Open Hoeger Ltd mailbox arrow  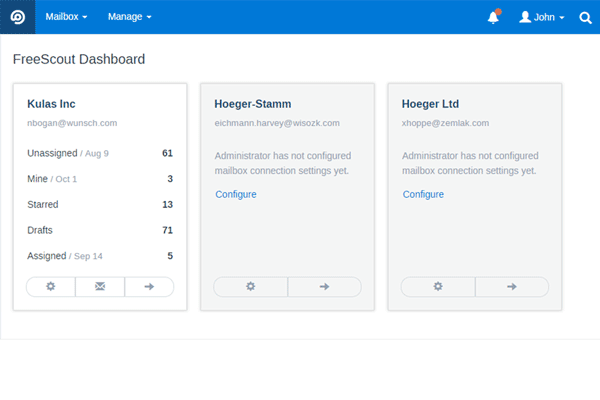[x=512, y=287]
